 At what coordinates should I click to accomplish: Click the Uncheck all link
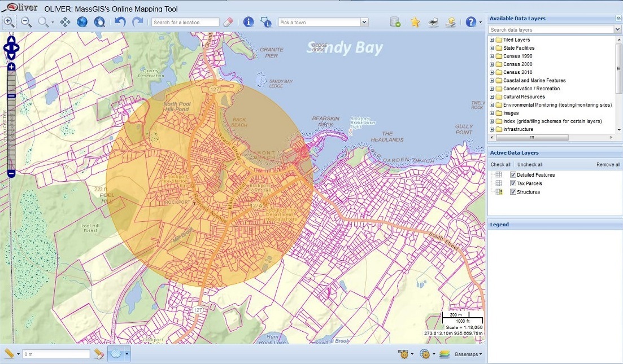530,165
